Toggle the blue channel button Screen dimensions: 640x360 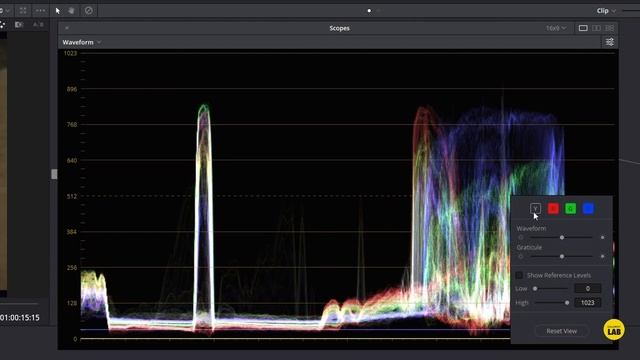tap(588, 209)
